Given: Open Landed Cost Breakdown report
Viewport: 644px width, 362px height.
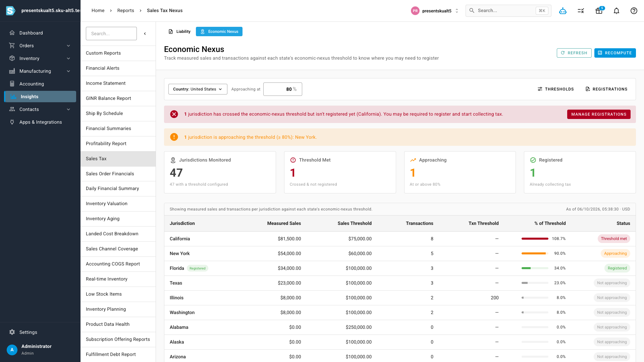Looking at the screenshot, I should pyautogui.click(x=118, y=234).
